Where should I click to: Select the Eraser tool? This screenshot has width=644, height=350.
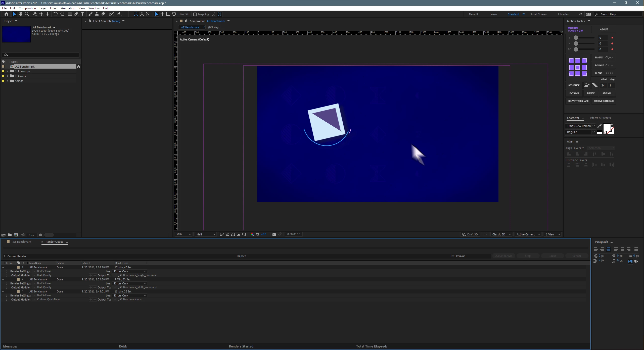[x=103, y=14]
